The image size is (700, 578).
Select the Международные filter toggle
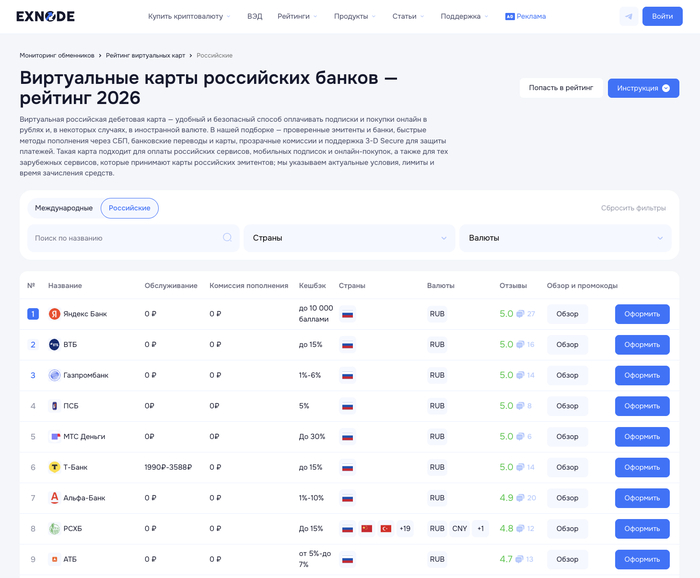coord(64,208)
